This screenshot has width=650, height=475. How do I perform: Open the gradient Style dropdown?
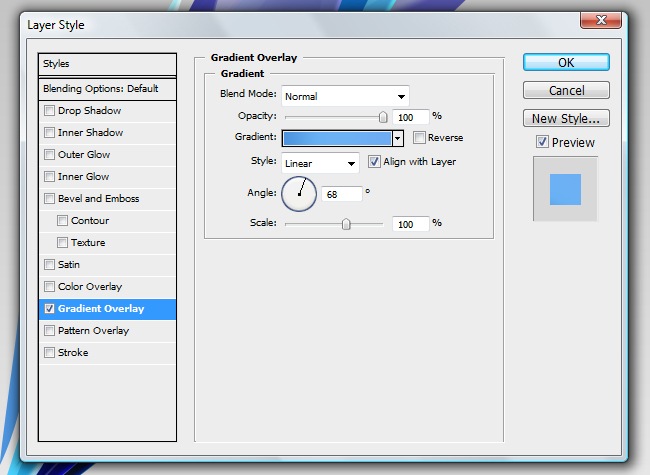tap(320, 163)
